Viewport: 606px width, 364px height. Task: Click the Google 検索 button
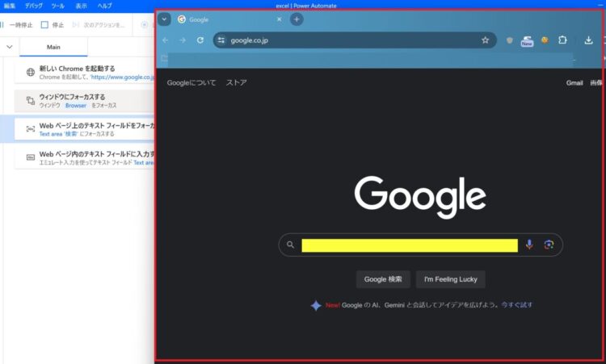coord(383,279)
